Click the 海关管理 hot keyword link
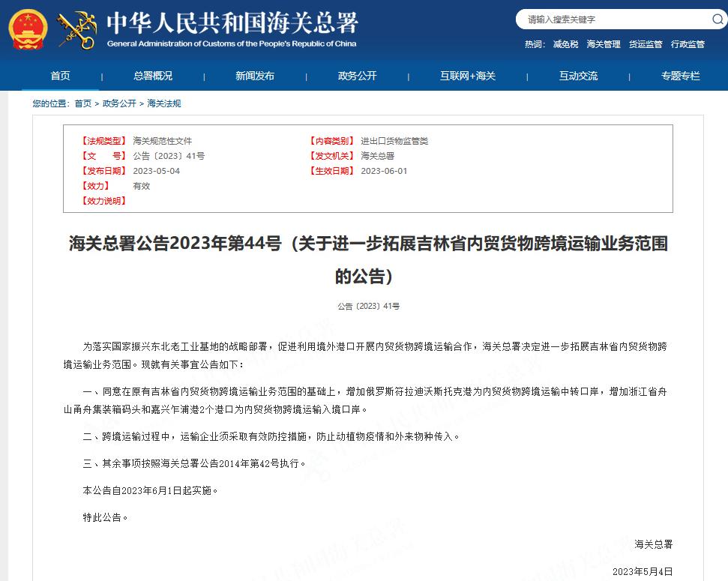Screen dimensions: 728x581 (x=603, y=44)
